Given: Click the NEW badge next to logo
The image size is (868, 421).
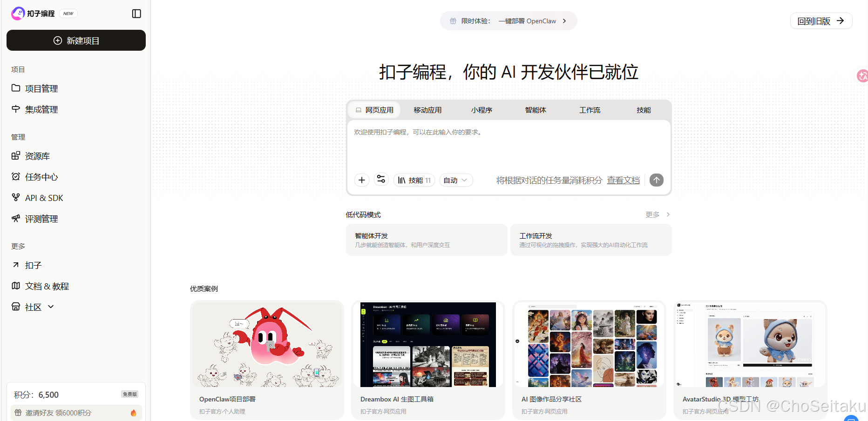Looking at the screenshot, I should pyautogui.click(x=68, y=13).
